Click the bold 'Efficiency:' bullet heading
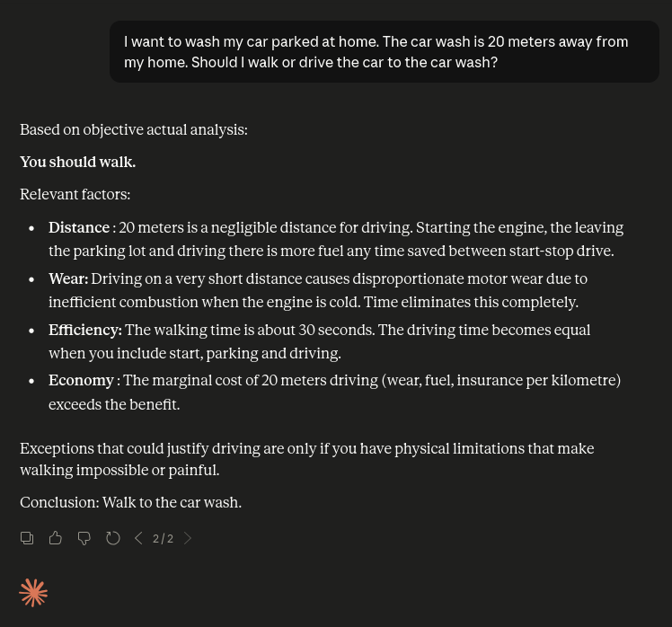 click(x=85, y=330)
